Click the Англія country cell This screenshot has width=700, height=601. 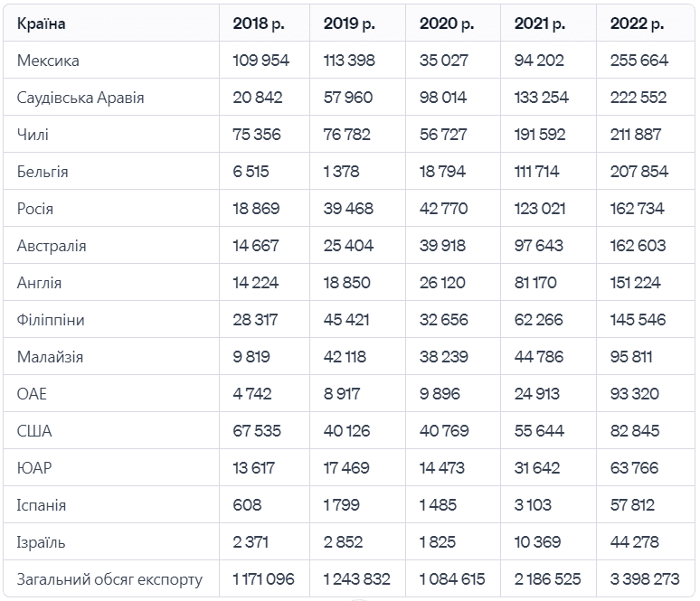click(x=39, y=283)
